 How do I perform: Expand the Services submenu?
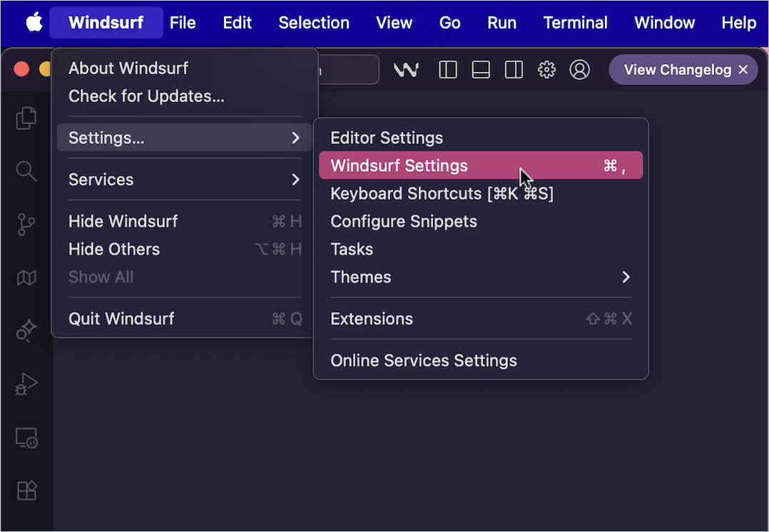[x=184, y=180]
